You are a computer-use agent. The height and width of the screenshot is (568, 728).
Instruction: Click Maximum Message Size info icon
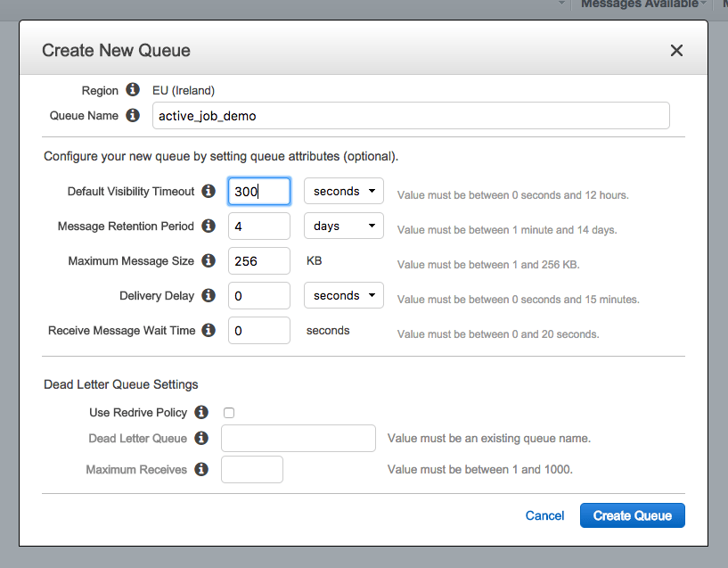tap(209, 260)
